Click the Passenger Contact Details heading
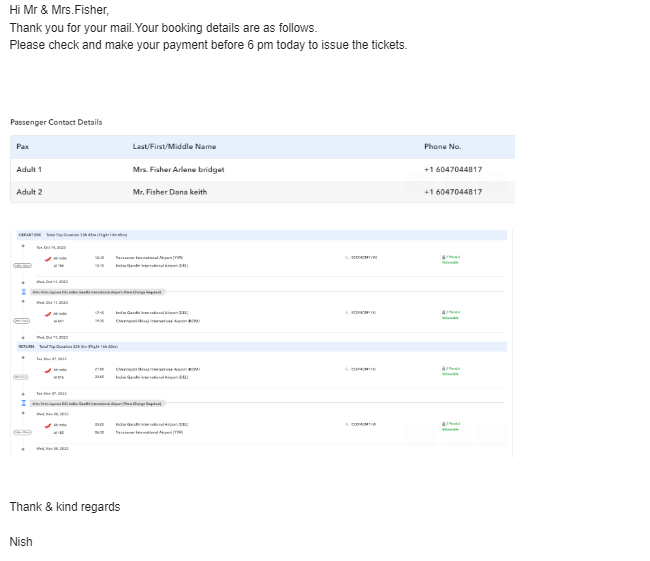Screen dimensions: 650x561 click(x=56, y=122)
